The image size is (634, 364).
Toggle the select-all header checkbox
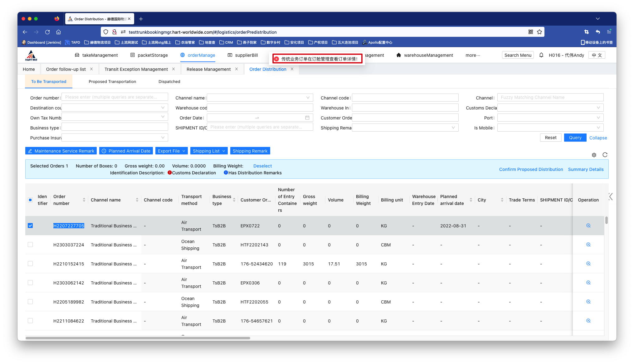tap(30, 200)
